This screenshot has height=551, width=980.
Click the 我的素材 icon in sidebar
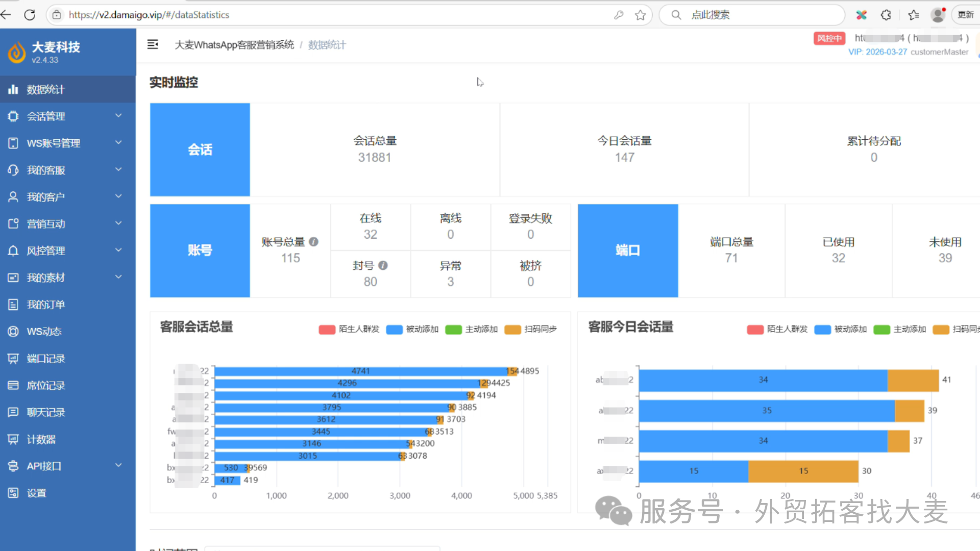pos(13,278)
